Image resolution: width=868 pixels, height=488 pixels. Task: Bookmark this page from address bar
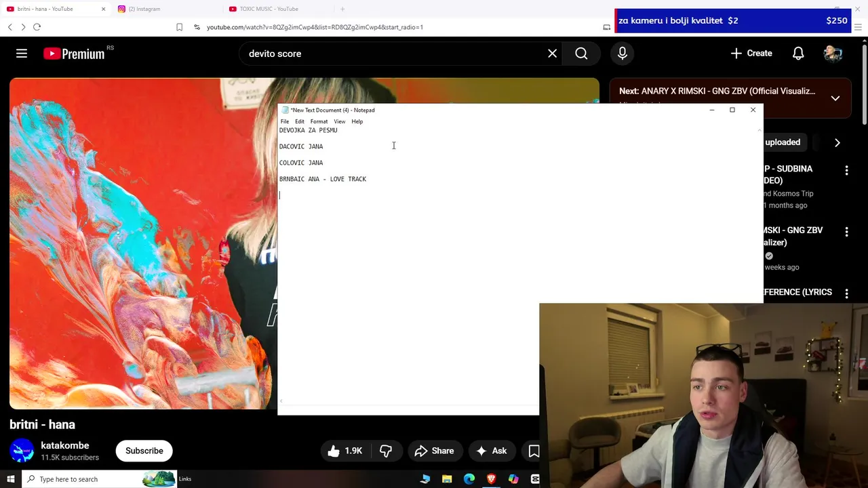click(x=179, y=27)
